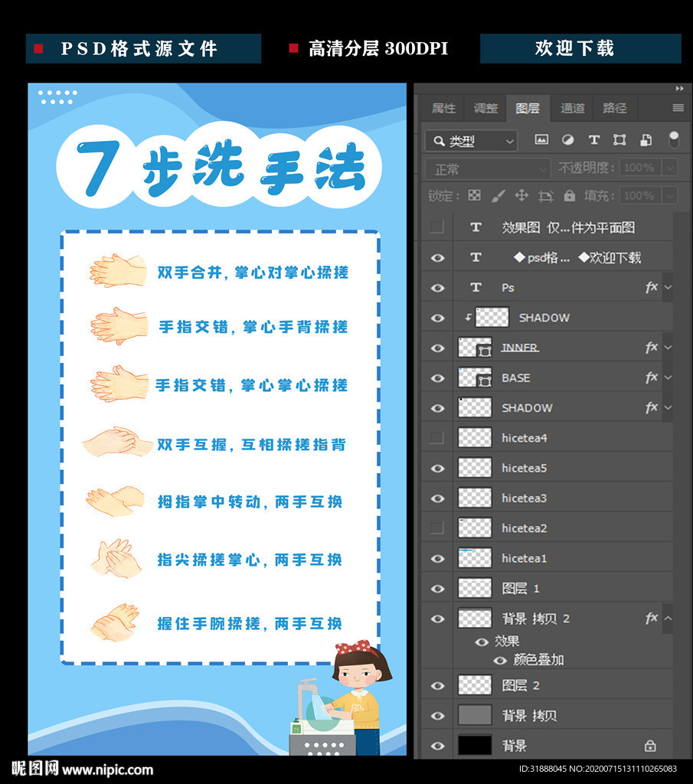This screenshot has width=693, height=784.
Task: Click the fx icon on Ps layer
Action: tap(651, 288)
